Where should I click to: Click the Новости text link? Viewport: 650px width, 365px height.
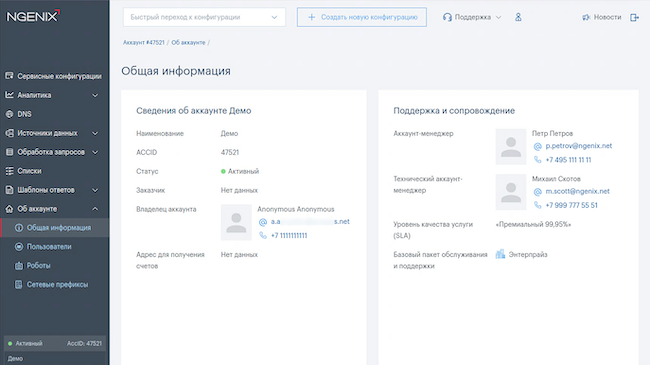pyautogui.click(x=607, y=17)
